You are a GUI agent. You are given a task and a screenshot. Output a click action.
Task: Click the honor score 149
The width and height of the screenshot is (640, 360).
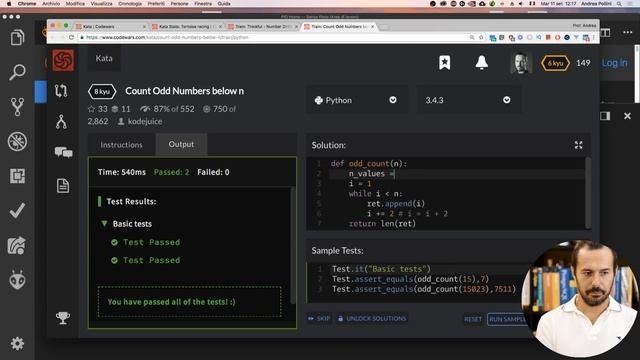[583, 63]
